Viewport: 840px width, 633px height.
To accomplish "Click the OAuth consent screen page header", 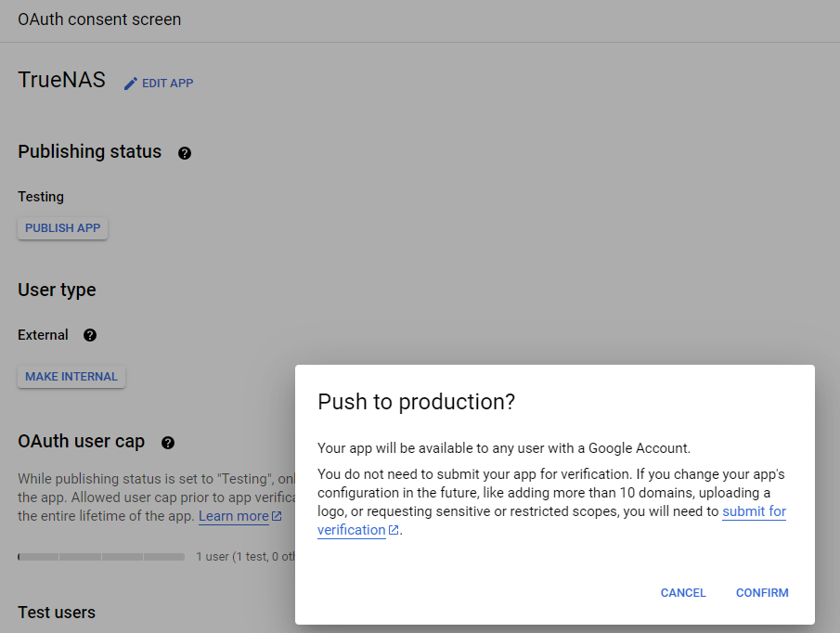I will pos(99,19).
